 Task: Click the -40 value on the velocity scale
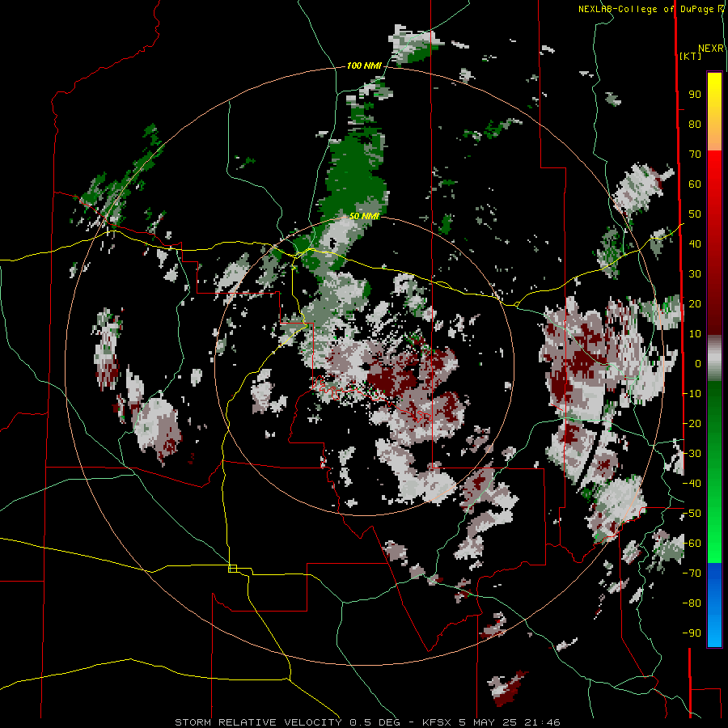tap(692, 484)
